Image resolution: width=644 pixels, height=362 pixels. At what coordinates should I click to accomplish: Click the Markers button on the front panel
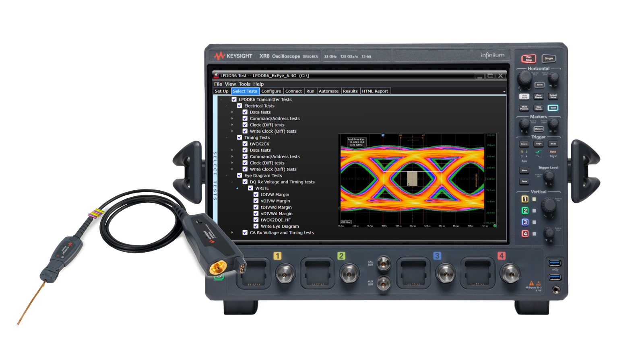539,129
